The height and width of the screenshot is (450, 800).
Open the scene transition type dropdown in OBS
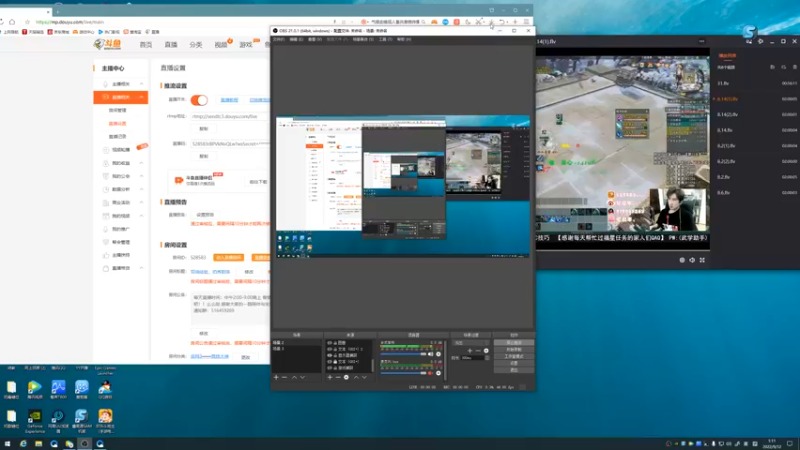click(471, 343)
